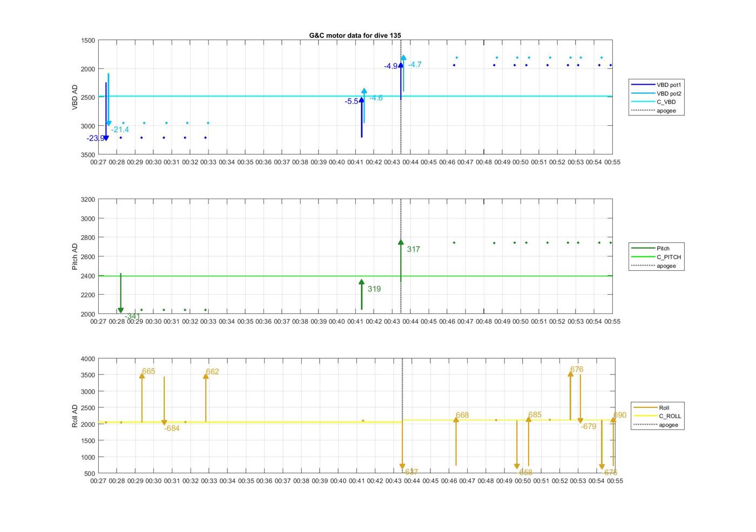756x532 pixels.
Task: Click the "Pitch AD" y-axis label
Action: pyautogui.click(x=75, y=257)
